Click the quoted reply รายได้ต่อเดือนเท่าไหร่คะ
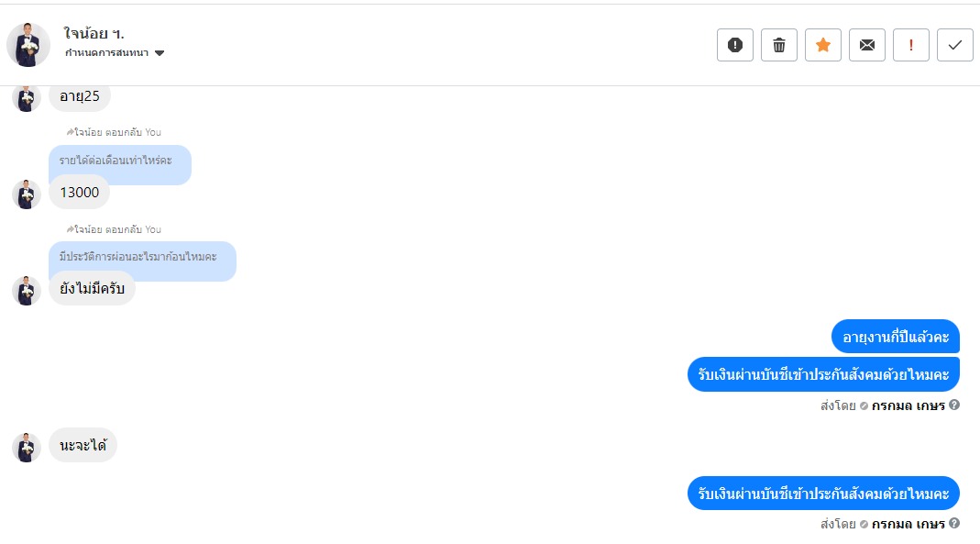The width and height of the screenshot is (980, 544). click(119, 162)
